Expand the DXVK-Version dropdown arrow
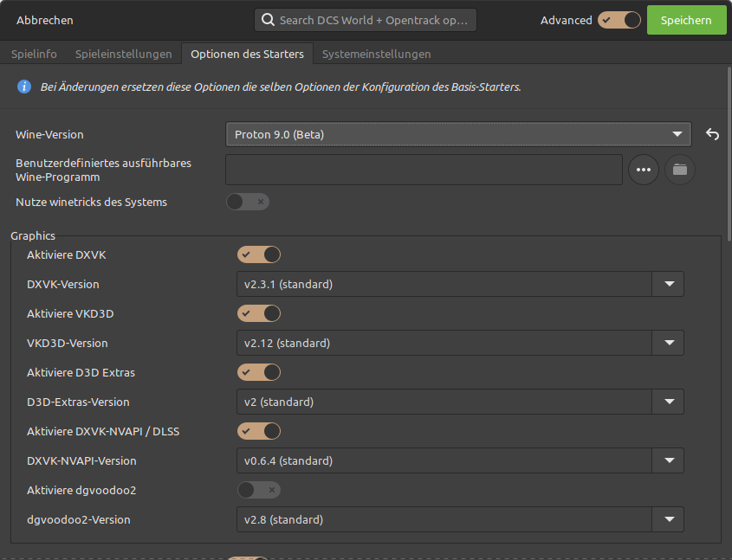Image resolution: width=732 pixels, height=560 pixels. [x=669, y=284]
